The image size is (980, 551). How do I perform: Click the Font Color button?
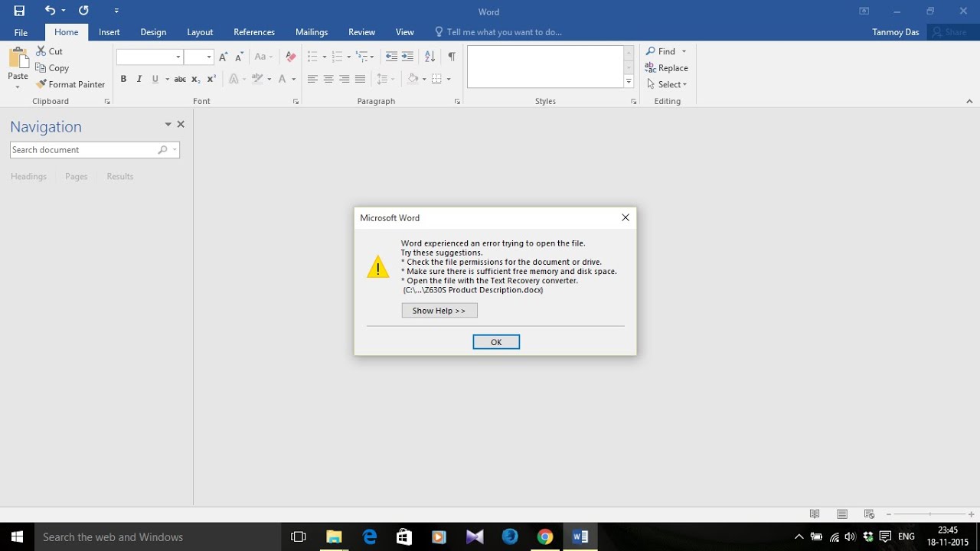[283, 79]
